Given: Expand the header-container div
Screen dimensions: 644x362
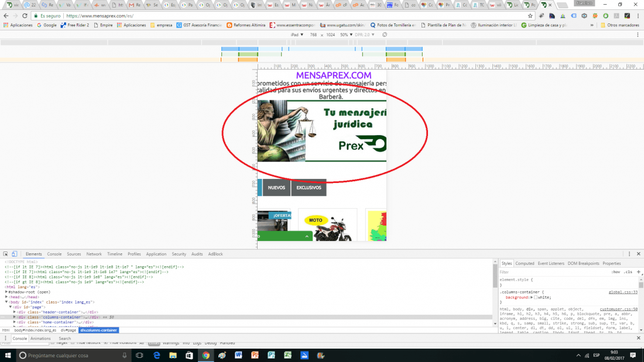Looking at the screenshot, I should click(x=15, y=312).
